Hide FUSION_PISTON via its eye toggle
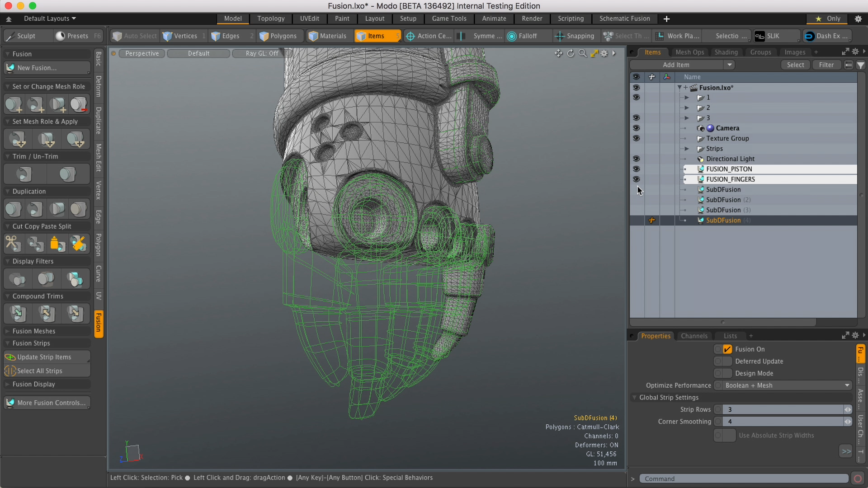This screenshot has height=488, width=868. pyautogui.click(x=637, y=169)
